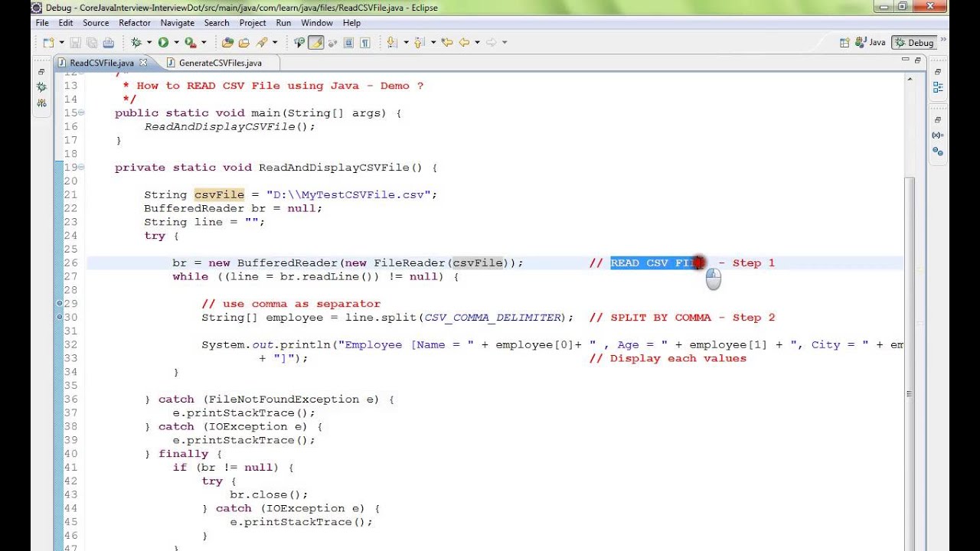The height and width of the screenshot is (551, 980).
Task: Open the Breakpoints view from right trim
Action: pyautogui.click(x=938, y=152)
